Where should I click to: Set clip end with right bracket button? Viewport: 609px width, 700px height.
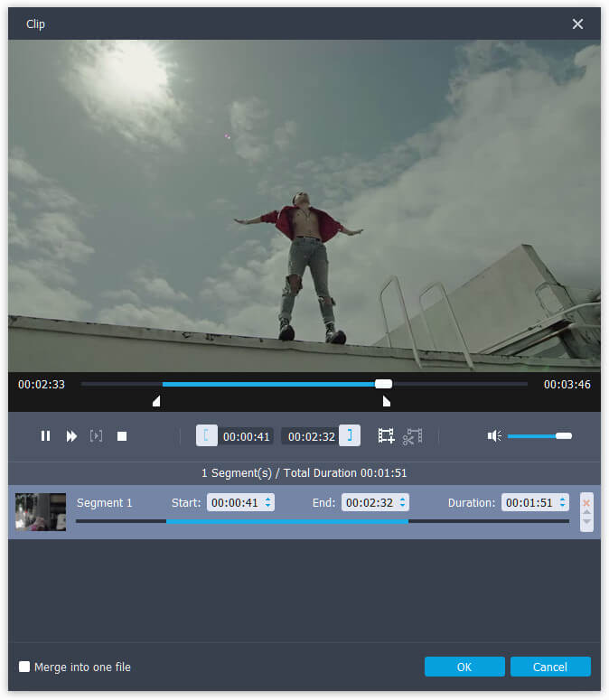(x=350, y=436)
